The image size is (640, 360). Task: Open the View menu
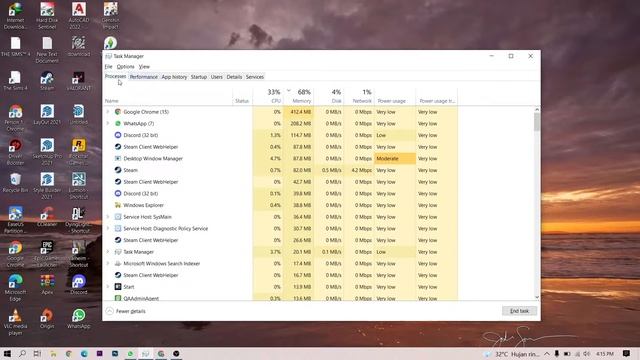(144, 67)
